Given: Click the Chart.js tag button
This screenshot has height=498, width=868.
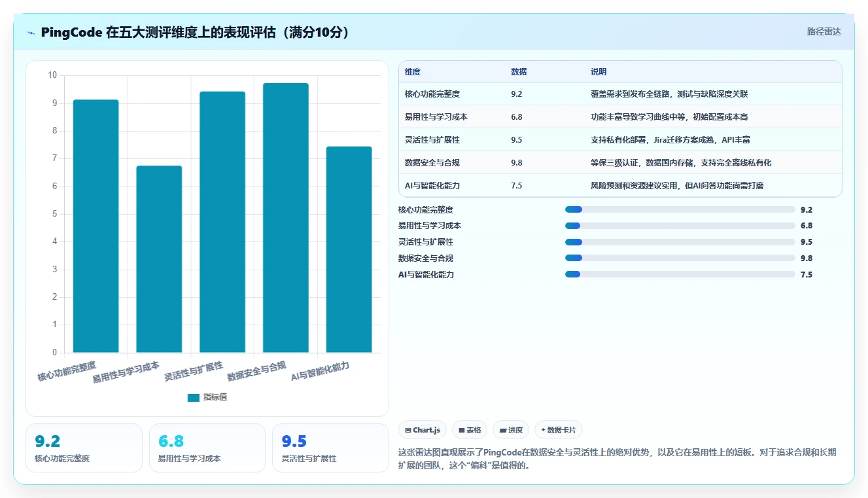Looking at the screenshot, I should pyautogui.click(x=423, y=430).
